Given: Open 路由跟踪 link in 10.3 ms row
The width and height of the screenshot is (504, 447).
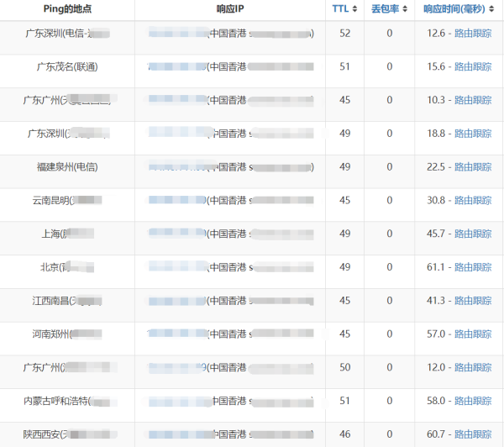Looking at the screenshot, I should coord(473,100).
